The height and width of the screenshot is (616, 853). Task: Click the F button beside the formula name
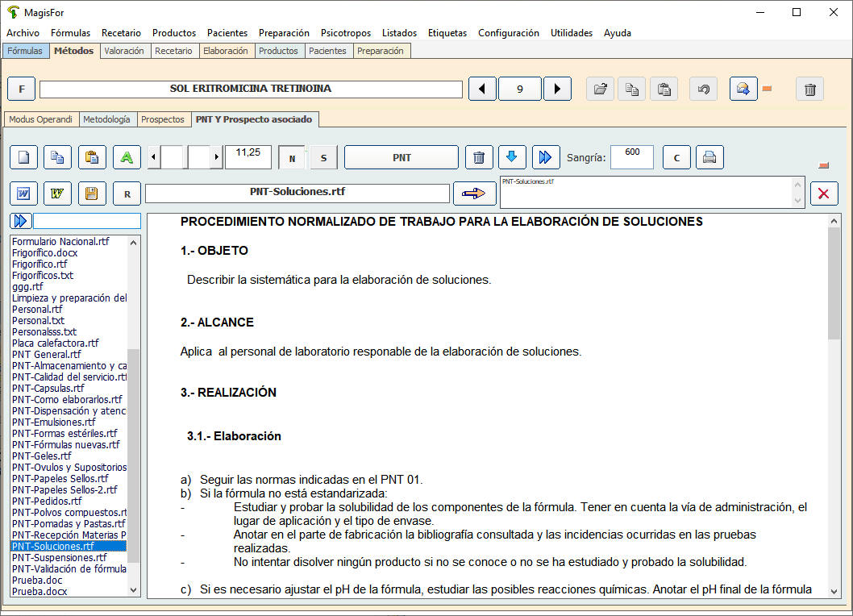[x=21, y=89]
